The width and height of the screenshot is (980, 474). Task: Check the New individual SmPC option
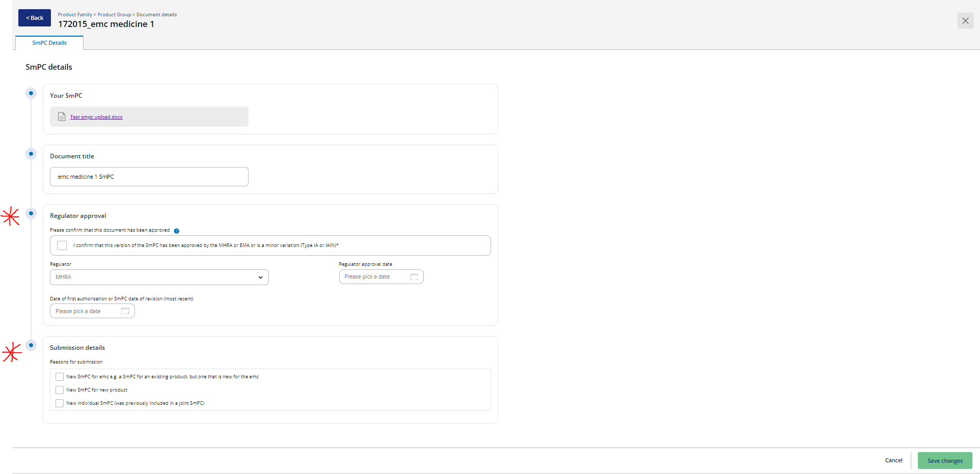click(x=60, y=403)
